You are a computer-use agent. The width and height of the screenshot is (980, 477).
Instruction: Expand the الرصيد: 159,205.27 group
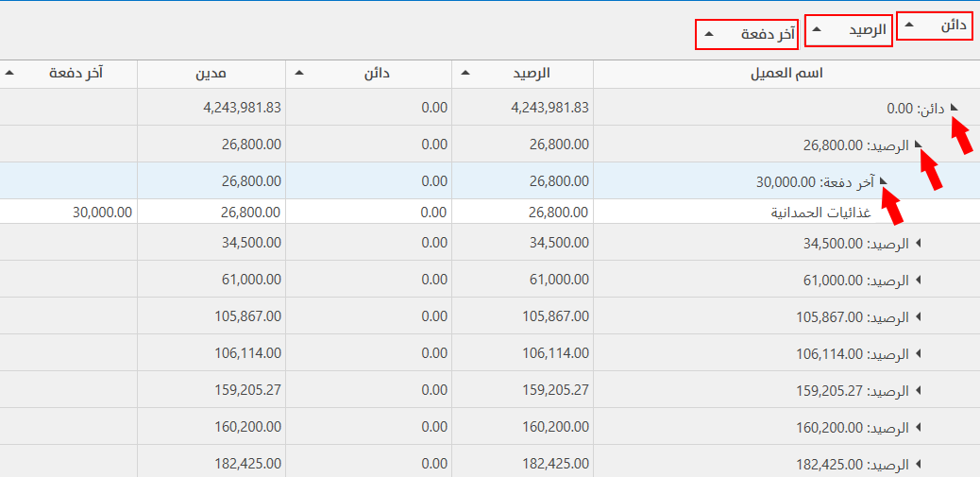tap(918, 390)
